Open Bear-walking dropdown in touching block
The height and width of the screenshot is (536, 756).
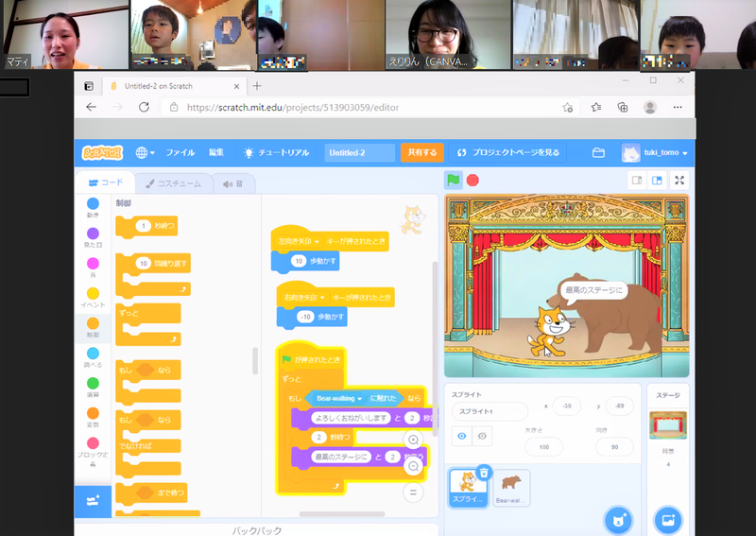pos(359,399)
